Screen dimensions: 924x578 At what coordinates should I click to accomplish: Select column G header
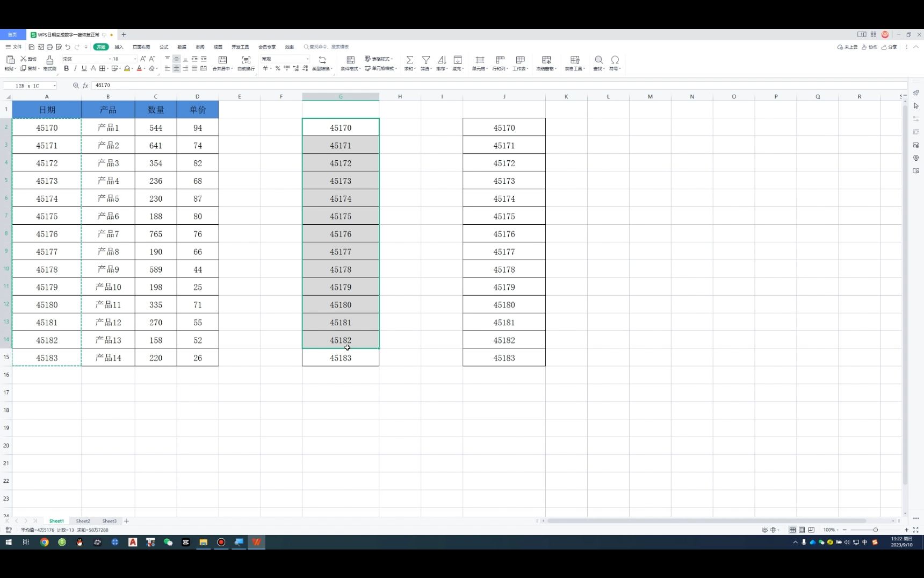click(341, 97)
